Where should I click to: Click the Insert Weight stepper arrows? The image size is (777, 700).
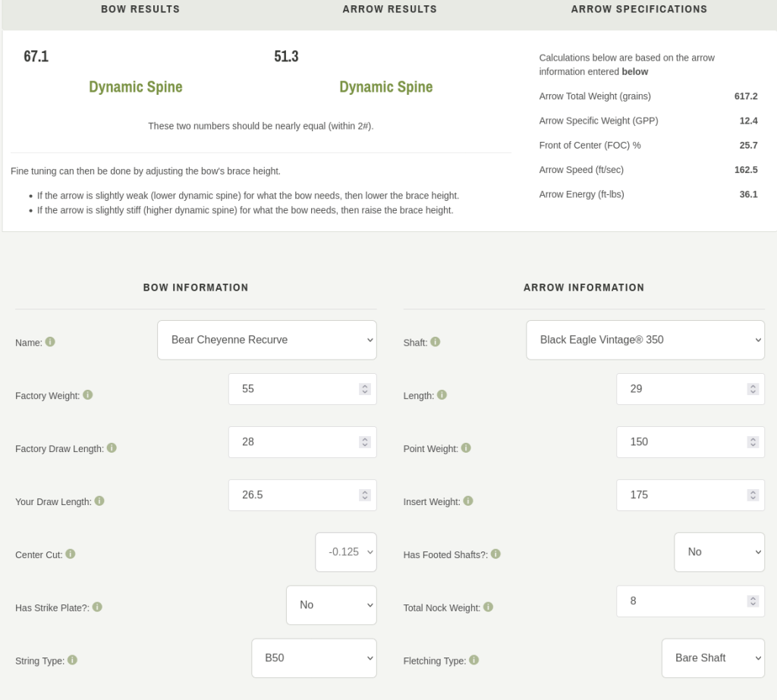753,495
